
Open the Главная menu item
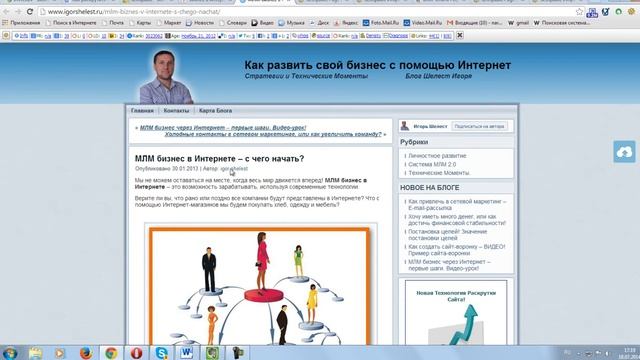coord(142,111)
